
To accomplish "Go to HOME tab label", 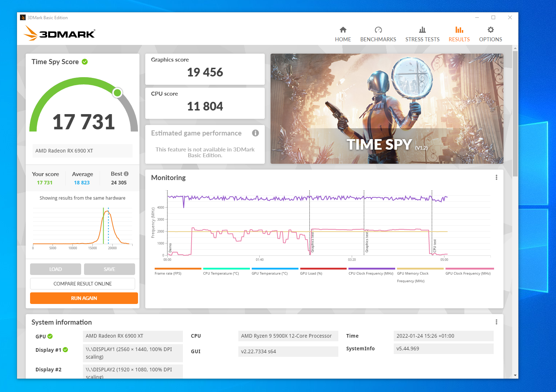I will (343, 39).
